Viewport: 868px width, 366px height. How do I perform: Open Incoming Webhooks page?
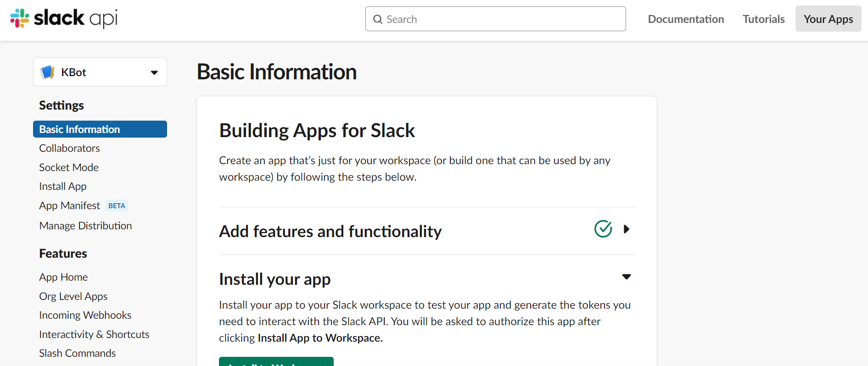point(85,315)
